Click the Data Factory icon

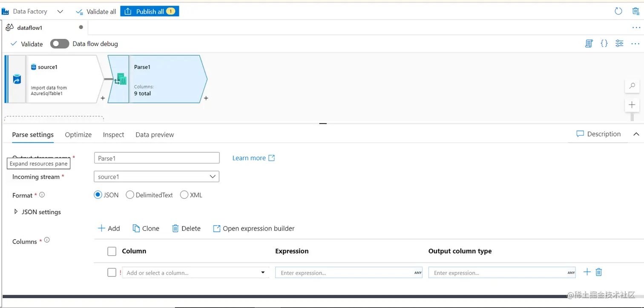pyautogui.click(x=6, y=12)
